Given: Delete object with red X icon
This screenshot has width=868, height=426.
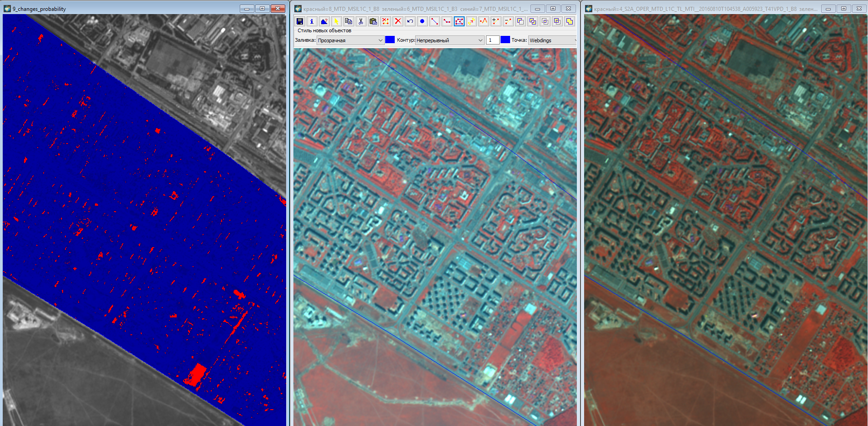Looking at the screenshot, I should click(x=398, y=21).
